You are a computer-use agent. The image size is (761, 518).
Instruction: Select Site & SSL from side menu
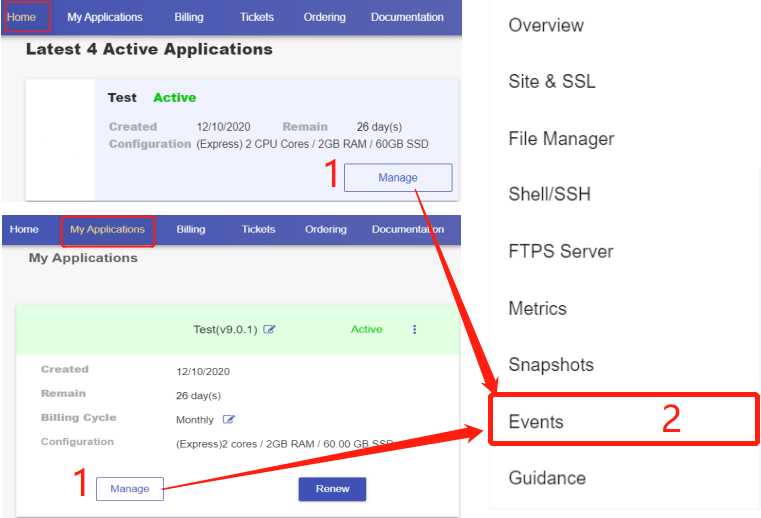point(552,82)
